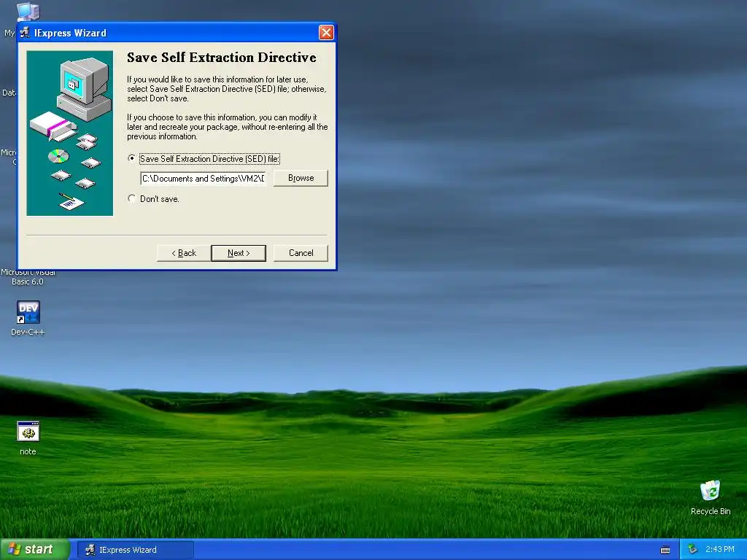
Task: Click the Save Self Extraction Directive heading
Action: click(x=222, y=58)
